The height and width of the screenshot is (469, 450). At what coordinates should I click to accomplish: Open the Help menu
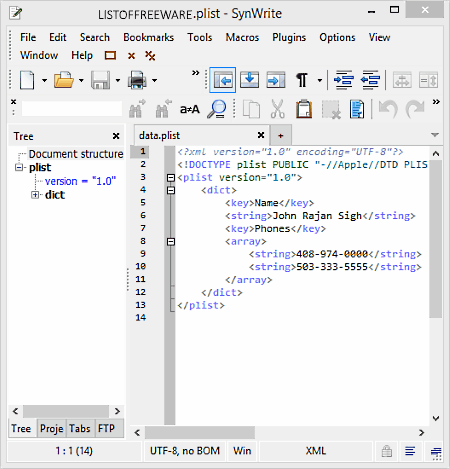click(x=82, y=55)
